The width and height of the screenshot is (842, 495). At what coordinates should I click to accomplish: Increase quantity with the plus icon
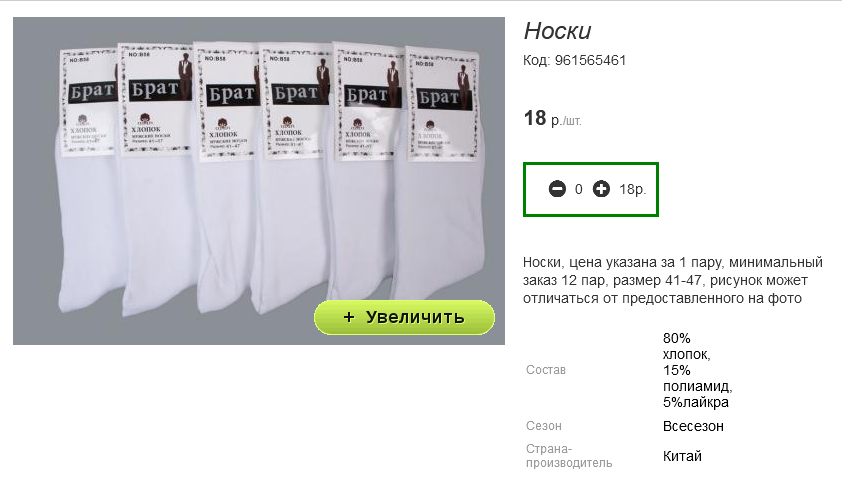point(601,189)
